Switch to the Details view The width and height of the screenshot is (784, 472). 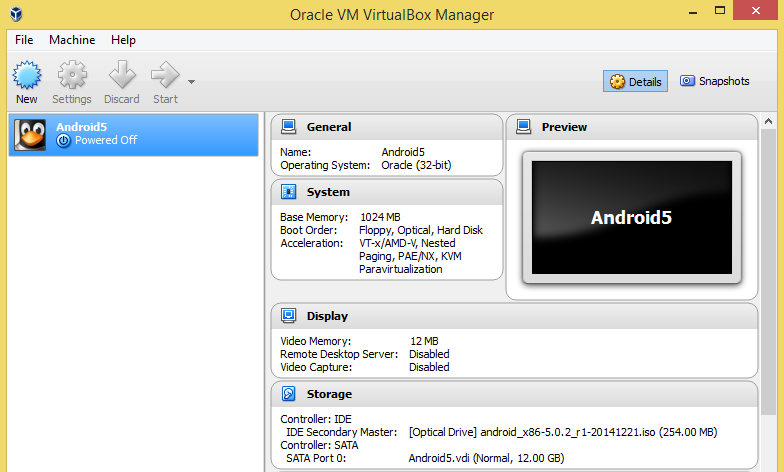point(636,82)
